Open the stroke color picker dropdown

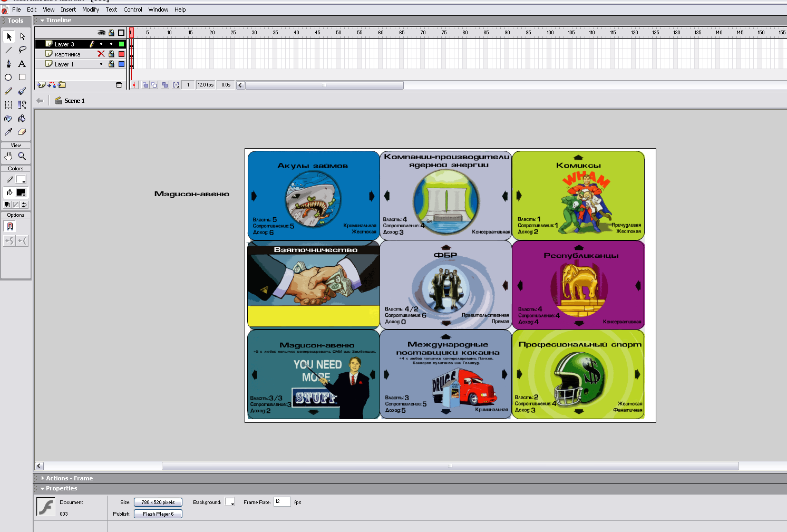tap(21, 180)
